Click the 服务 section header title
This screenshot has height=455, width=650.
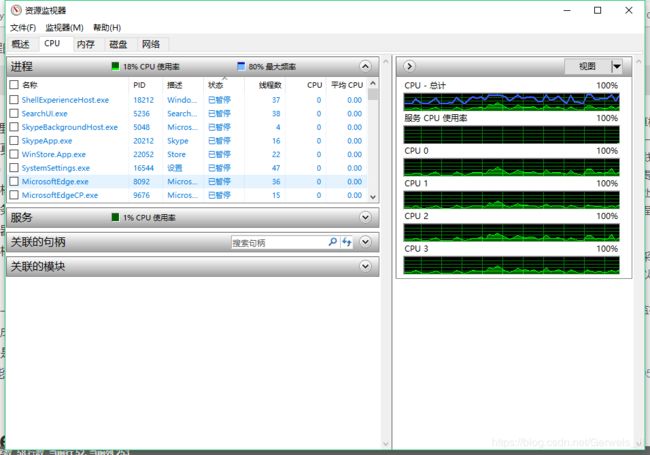point(22,217)
